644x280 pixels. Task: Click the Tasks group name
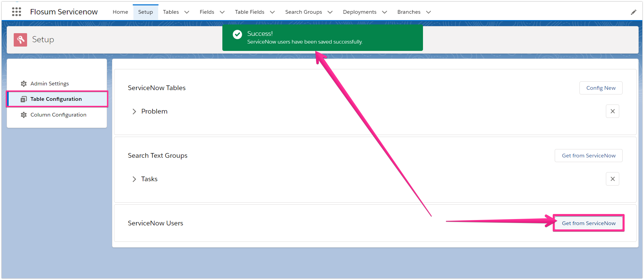coord(149,179)
